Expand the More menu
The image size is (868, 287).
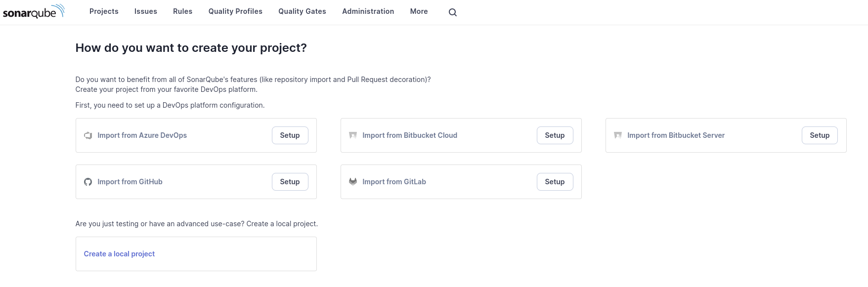419,11
